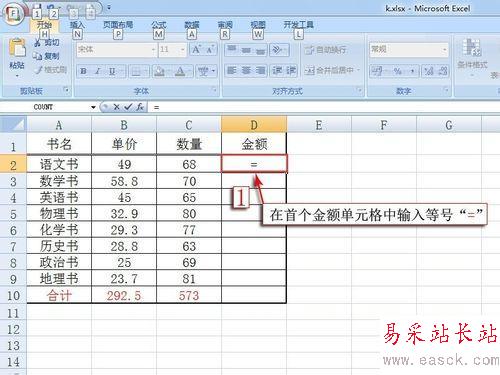Align text to middle vertically
This screenshot has width=500, height=375.
tap(246, 50)
